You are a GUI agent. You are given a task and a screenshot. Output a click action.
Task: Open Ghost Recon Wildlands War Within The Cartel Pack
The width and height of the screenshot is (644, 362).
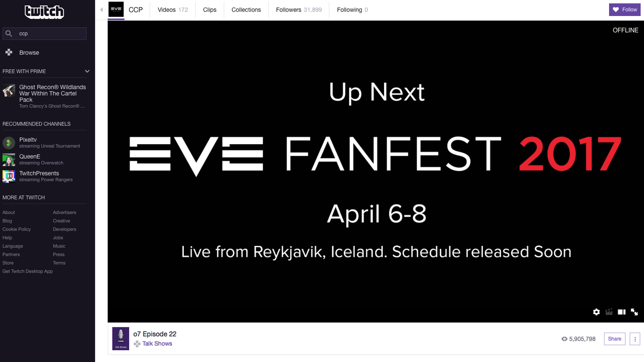click(53, 93)
